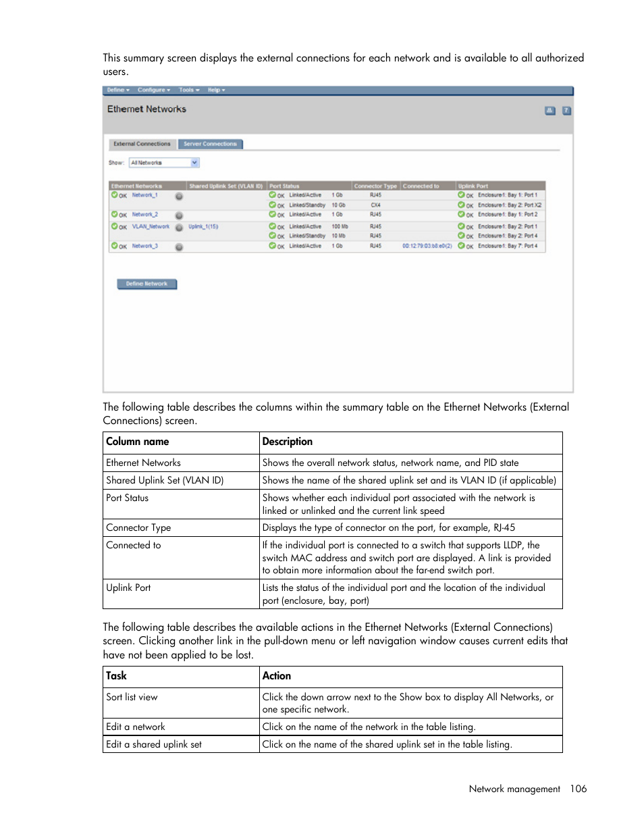The height and width of the screenshot is (834, 644).
Task: Click the OK status icon for VLAN_Network
Action: click(x=115, y=227)
